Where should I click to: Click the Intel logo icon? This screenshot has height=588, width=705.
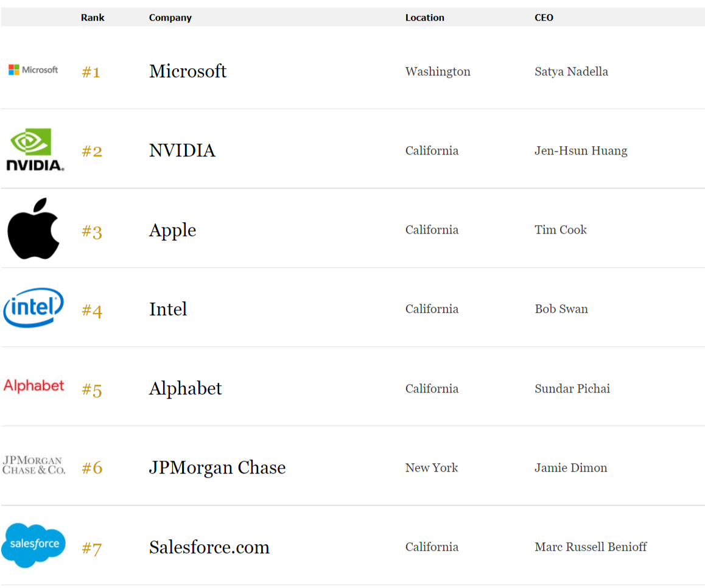[x=33, y=307]
